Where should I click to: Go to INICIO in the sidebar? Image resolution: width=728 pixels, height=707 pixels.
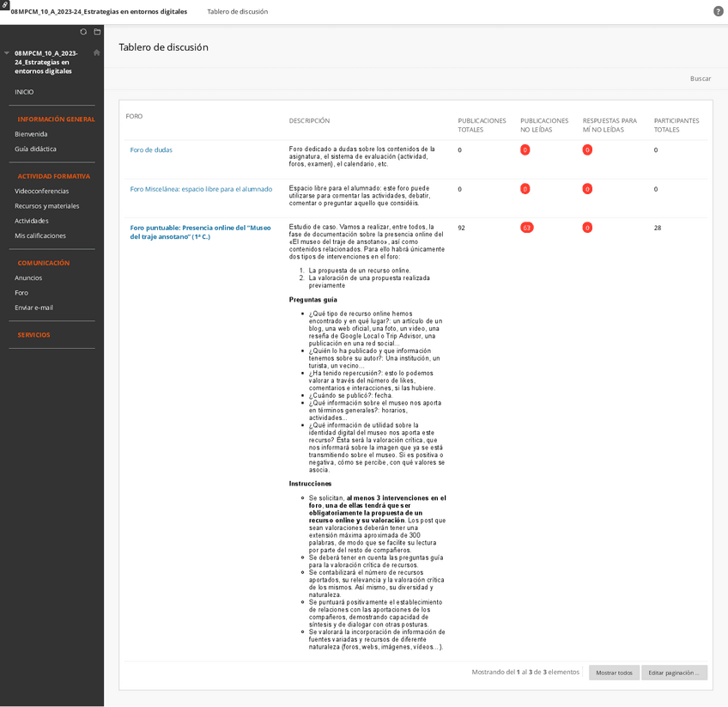[24, 92]
